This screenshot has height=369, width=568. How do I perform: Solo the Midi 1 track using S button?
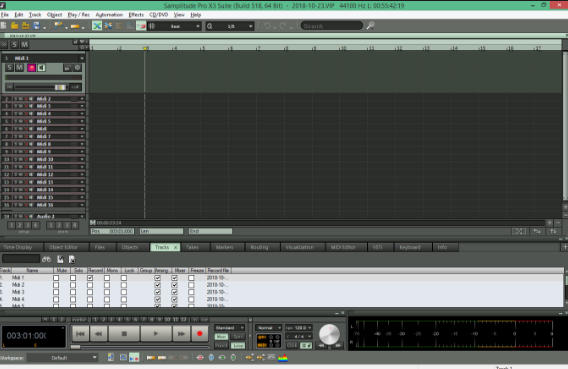pos(9,68)
